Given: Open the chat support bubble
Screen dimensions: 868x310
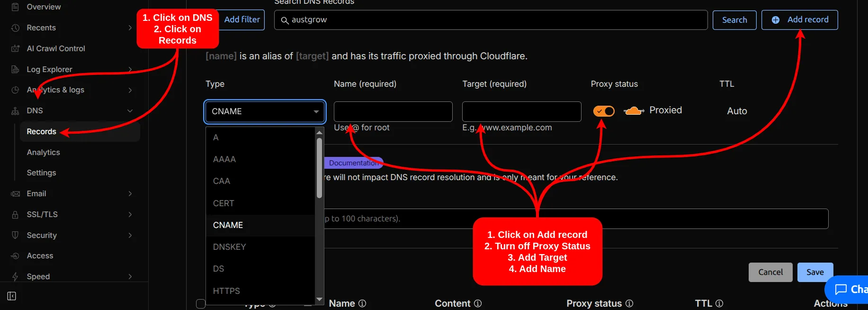Looking at the screenshot, I should pyautogui.click(x=847, y=289).
